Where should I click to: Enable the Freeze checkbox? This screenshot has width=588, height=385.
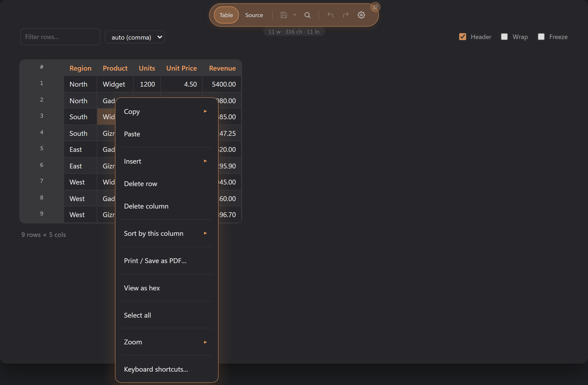click(x=541, y=37)
